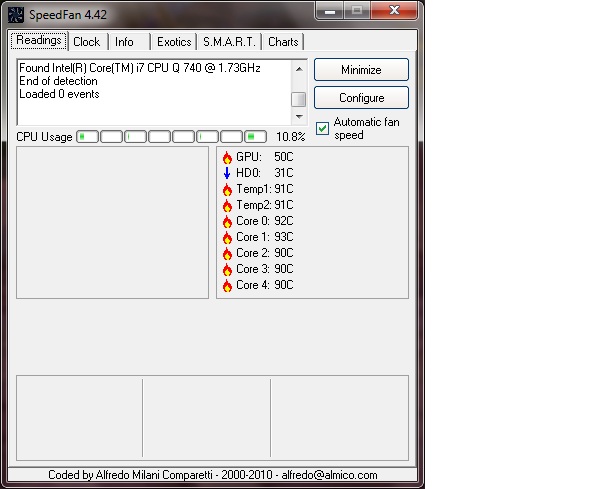Click the Temp1 91C reading
Screen dimensions: 614x489
(x=265, y=189)
